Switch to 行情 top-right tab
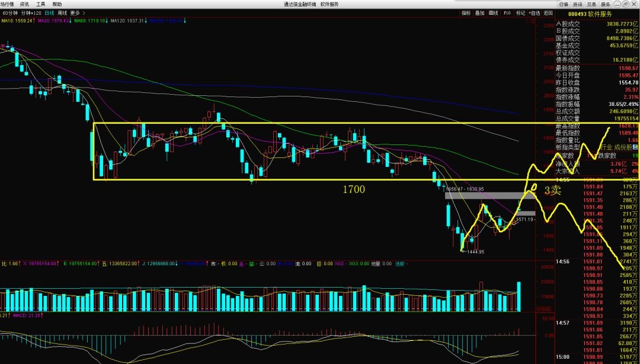The width and height of the screenshot is (640, 364). point(564,4)
